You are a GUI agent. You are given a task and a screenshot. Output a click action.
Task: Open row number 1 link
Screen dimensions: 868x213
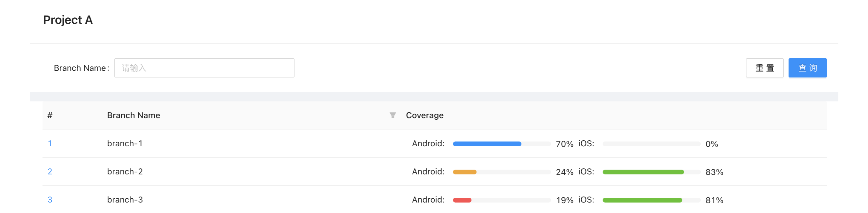tap(50, 143)
